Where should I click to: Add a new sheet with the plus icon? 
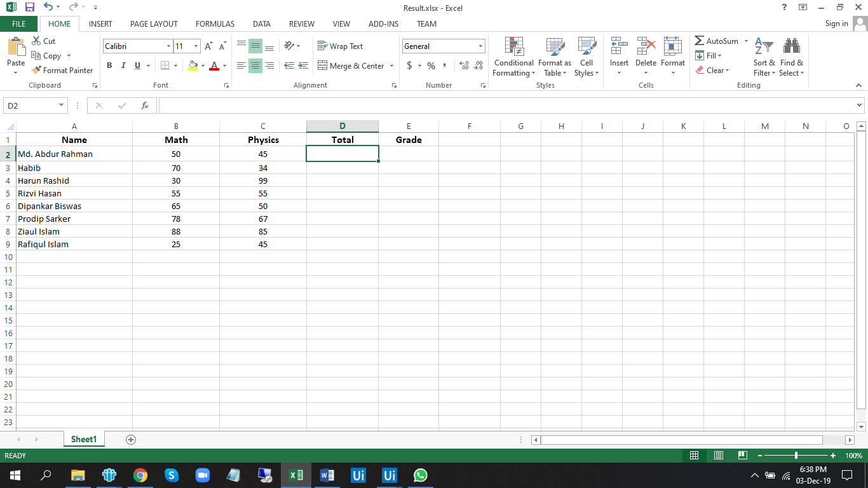(x=131, y=439)
